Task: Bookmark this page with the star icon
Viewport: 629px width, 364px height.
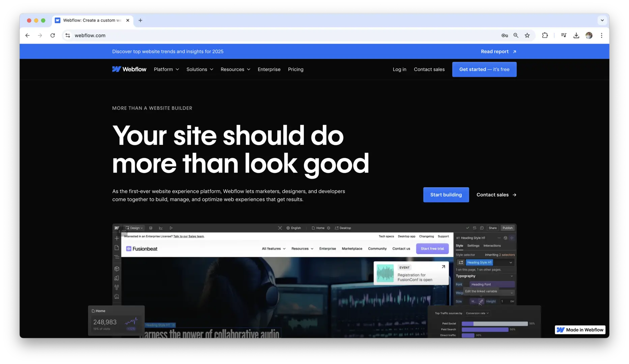Action: click(527, 35)
